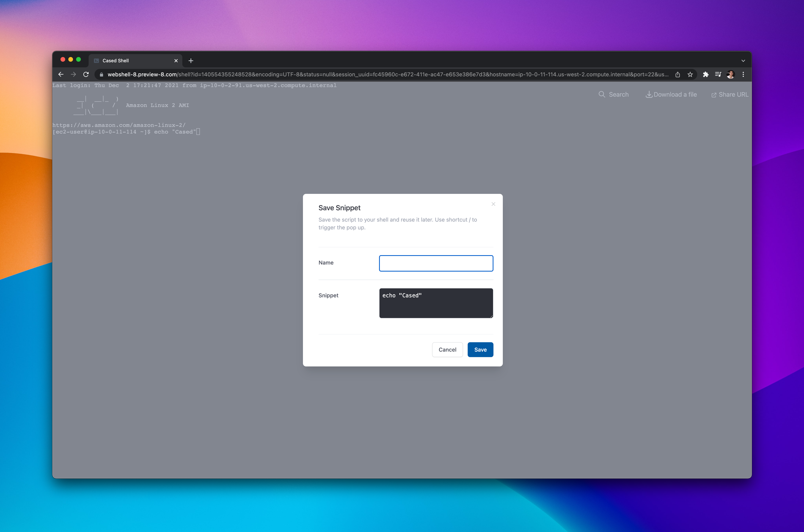Click the Name field label
This screenshot has height=532, width=804.
click(326, 263)
